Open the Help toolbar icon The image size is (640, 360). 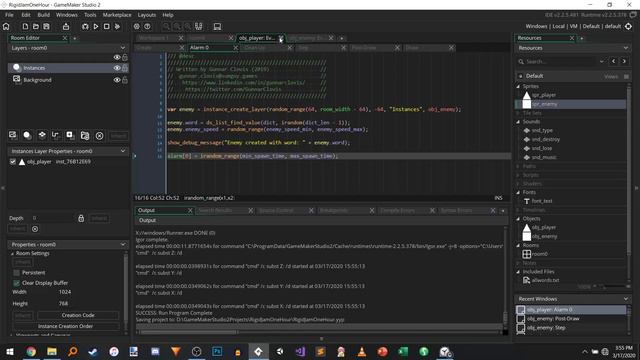pos(147,27)
